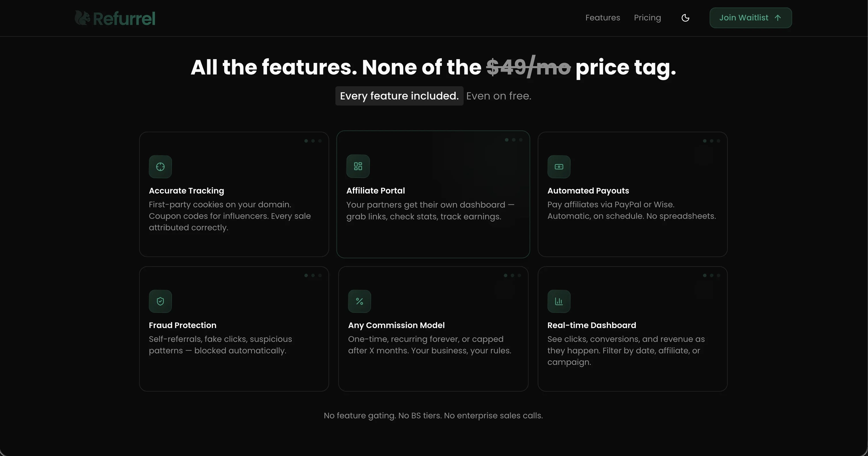This screenshot has width=868, height=456.
Task: Click the Real-time Dashboard bar chart icon
Action: point(559,301)
